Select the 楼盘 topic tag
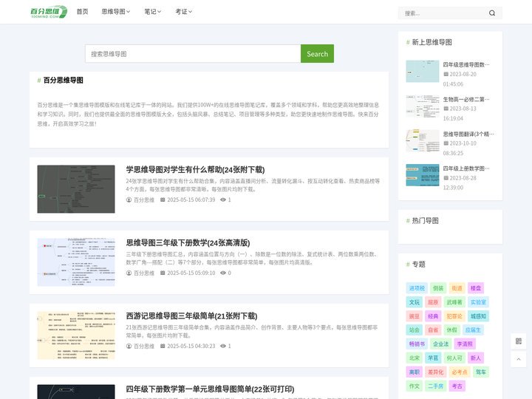The width and height of the screenshot is (532, 399). pyautogui.click(x=476, y=288)
